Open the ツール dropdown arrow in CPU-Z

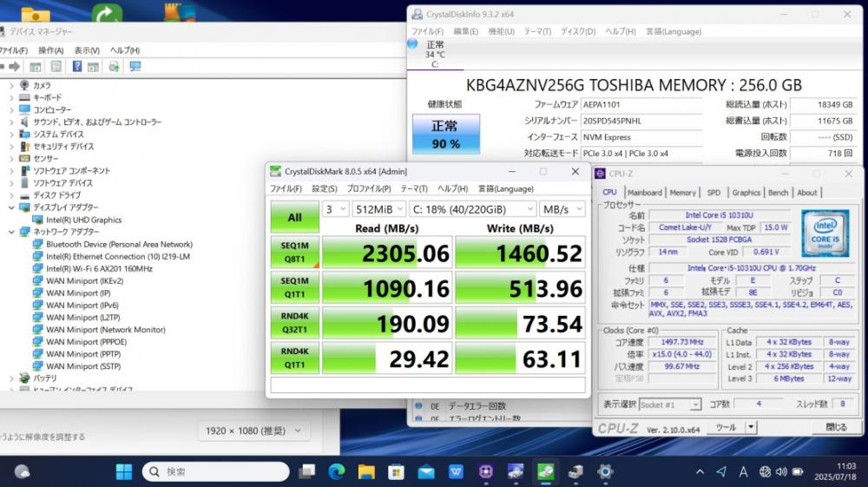(751, 427)
